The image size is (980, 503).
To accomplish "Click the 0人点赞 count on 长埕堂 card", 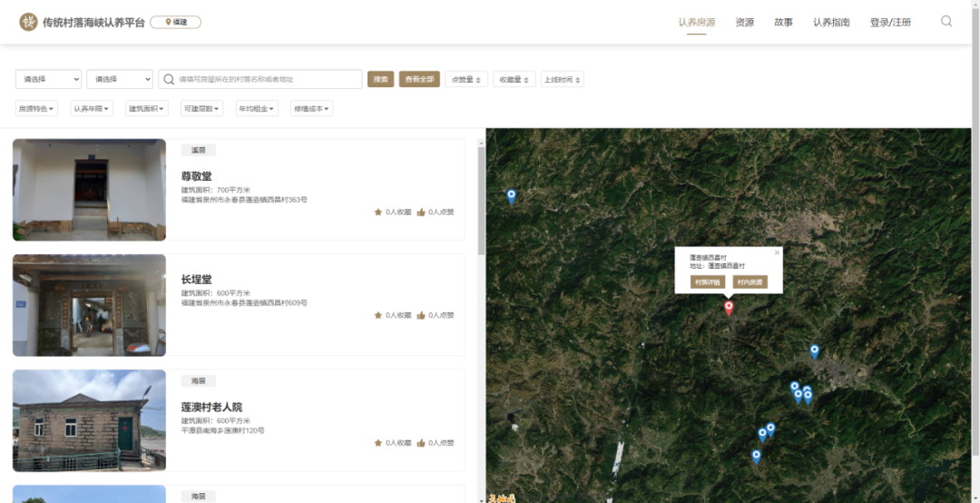I will point(441,315).
